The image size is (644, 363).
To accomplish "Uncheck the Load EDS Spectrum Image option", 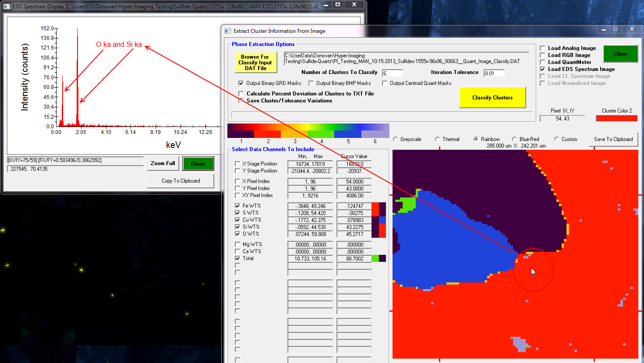I will pyautogui.click(x=542, y=69).
